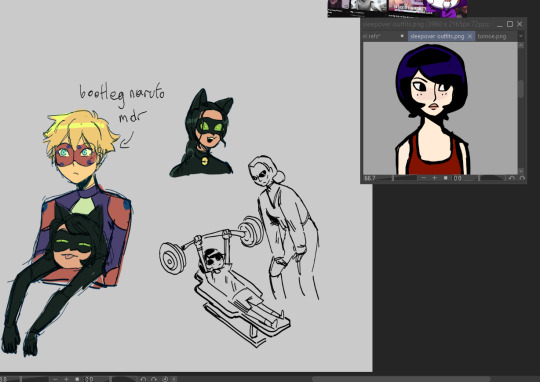Screen dimensions: 540x382
Task: Zoom in on sleepover outfits view
Action: pos(435,178)
